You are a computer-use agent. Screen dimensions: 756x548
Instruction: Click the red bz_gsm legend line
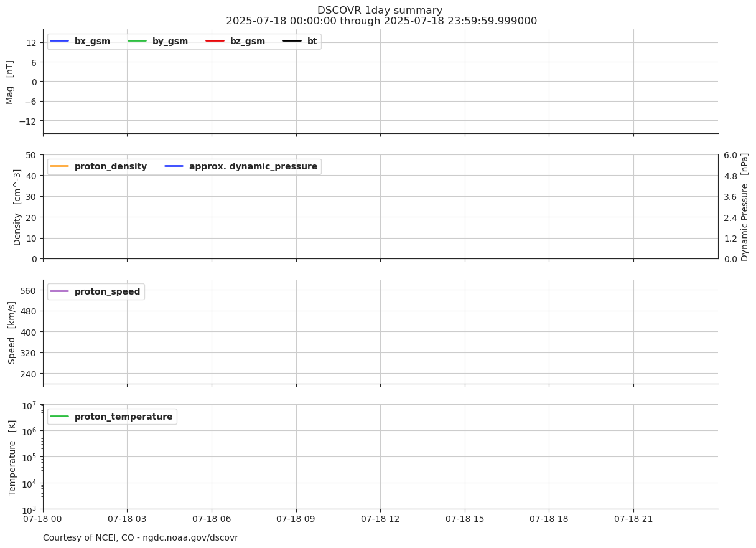(x=215, y=41)
